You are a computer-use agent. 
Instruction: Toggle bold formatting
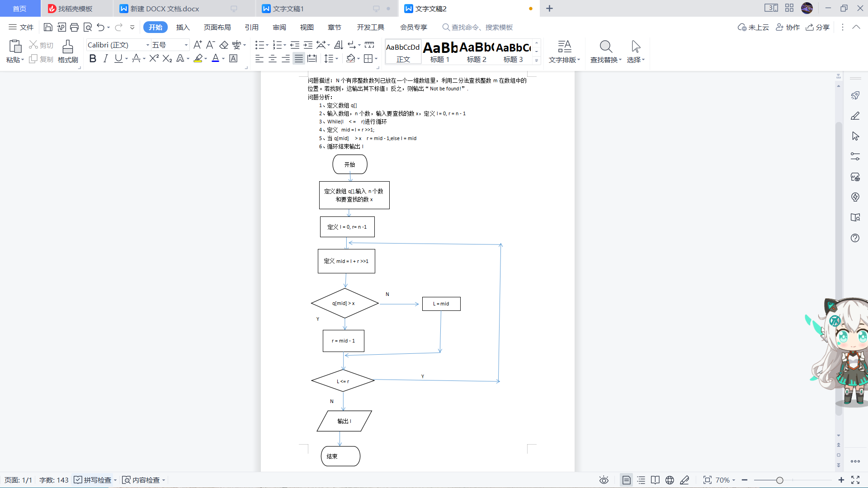point(93,58)
